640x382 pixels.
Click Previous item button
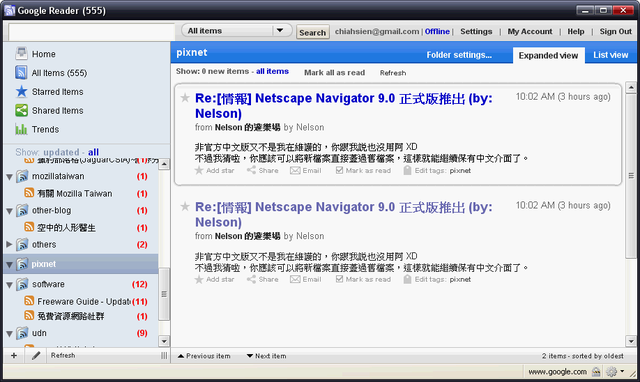pyautogui.click(x=204, y=356)
